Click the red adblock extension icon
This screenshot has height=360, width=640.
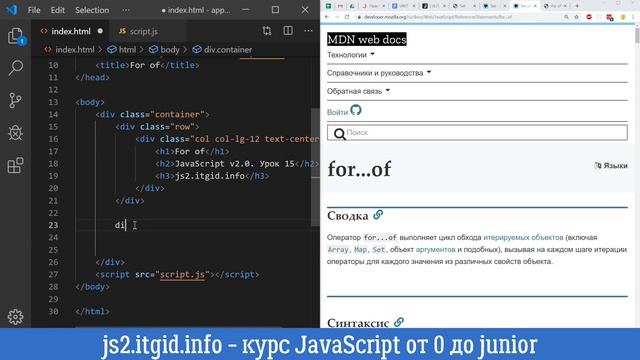point(589,17)
